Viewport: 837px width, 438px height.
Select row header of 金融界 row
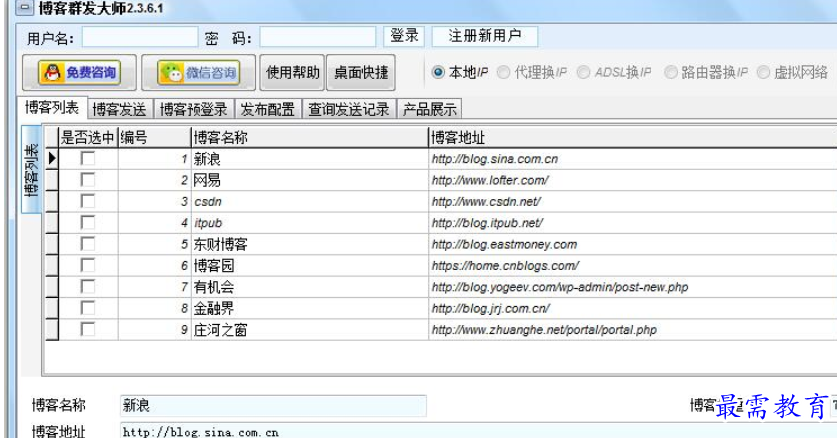pyautogui.click(x=52, y=308)
